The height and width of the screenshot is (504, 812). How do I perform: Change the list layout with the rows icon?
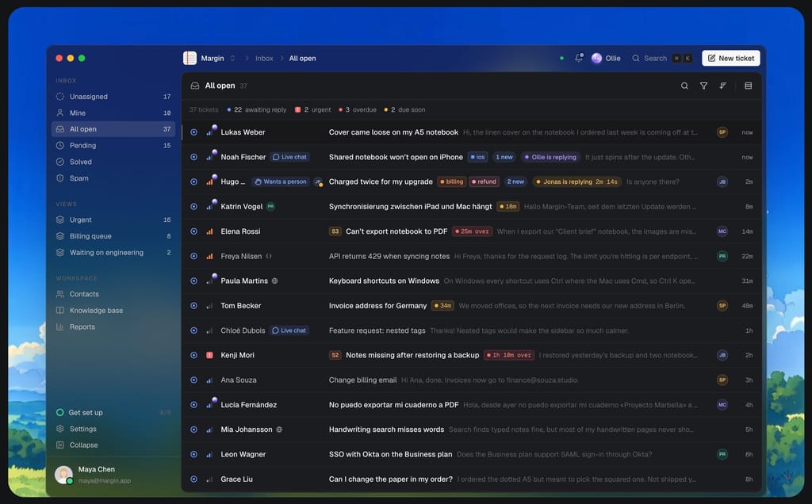tap(748, 86)
